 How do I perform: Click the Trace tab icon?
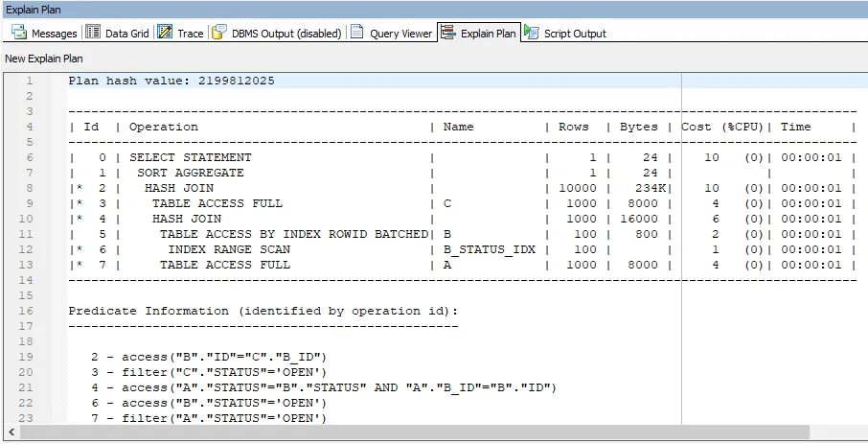(x=165, y=33)
